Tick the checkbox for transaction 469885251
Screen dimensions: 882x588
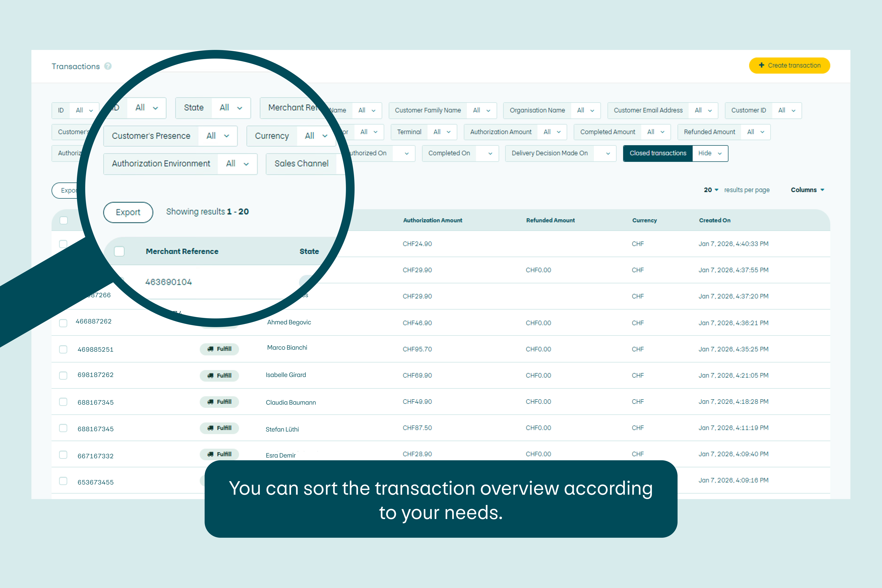pos(63,349)
